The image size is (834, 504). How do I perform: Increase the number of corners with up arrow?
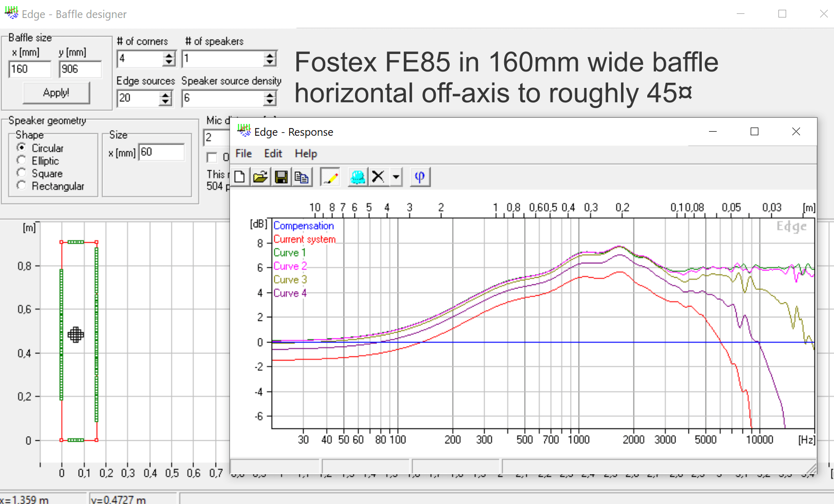click(169, 55)
